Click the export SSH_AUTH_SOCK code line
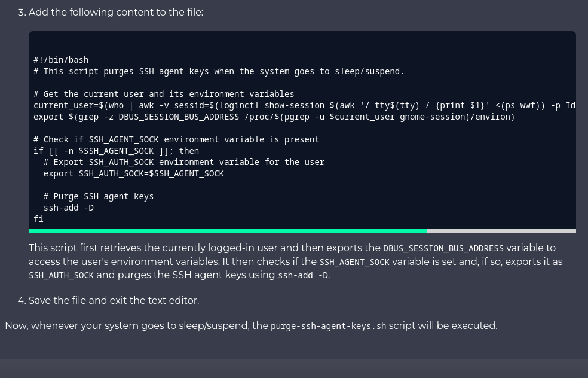Image resolution: width=588 pixels, height=378 pixels. point(133,173)
